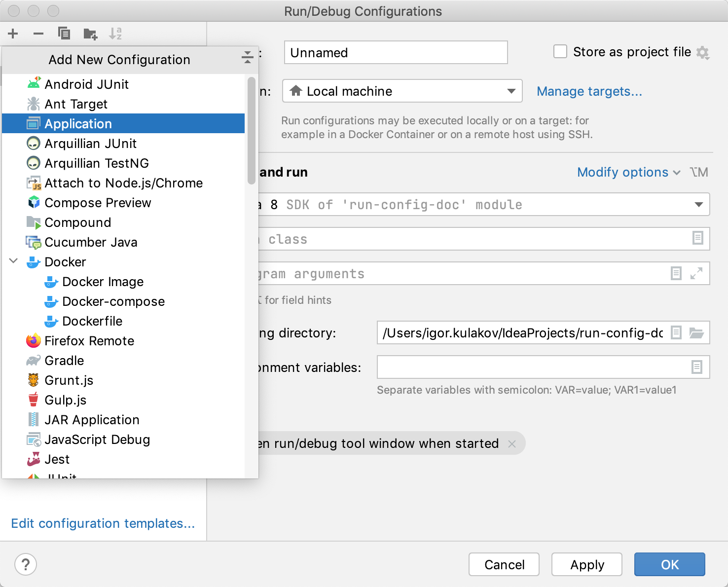Click the Manage targets link
Screen dimensions: 728x587
589,91
